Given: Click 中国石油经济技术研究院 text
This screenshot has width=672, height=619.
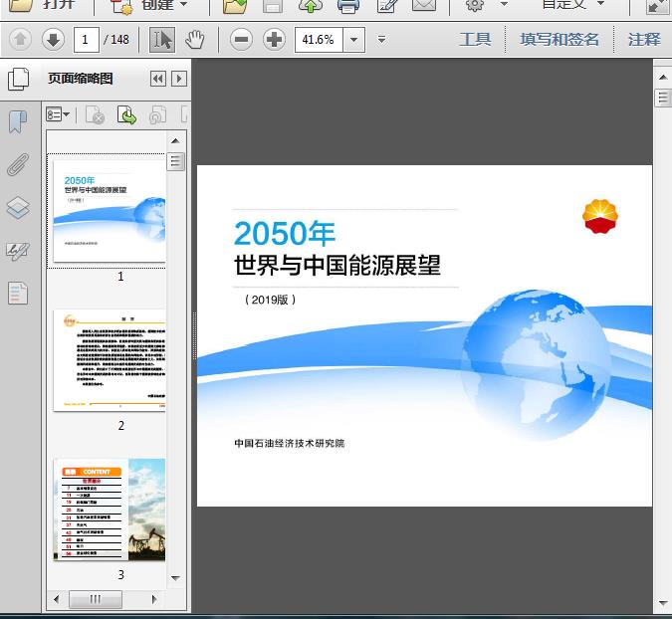Looking at the screenshot, I should [290, 443].
